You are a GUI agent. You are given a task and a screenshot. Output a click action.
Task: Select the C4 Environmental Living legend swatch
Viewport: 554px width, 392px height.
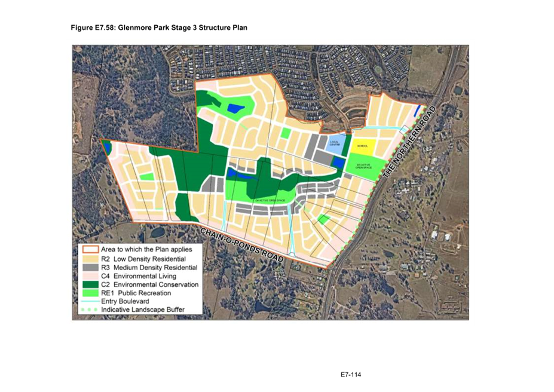(x=90, y=276)
